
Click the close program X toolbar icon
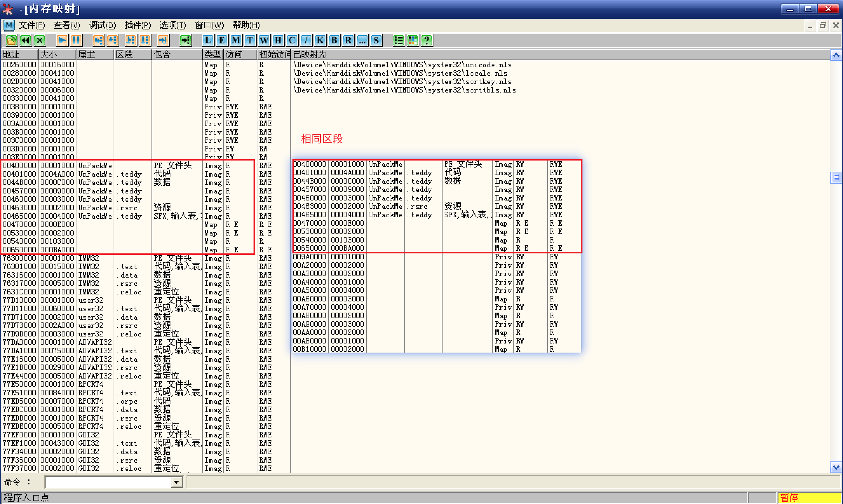click(40, 40)
